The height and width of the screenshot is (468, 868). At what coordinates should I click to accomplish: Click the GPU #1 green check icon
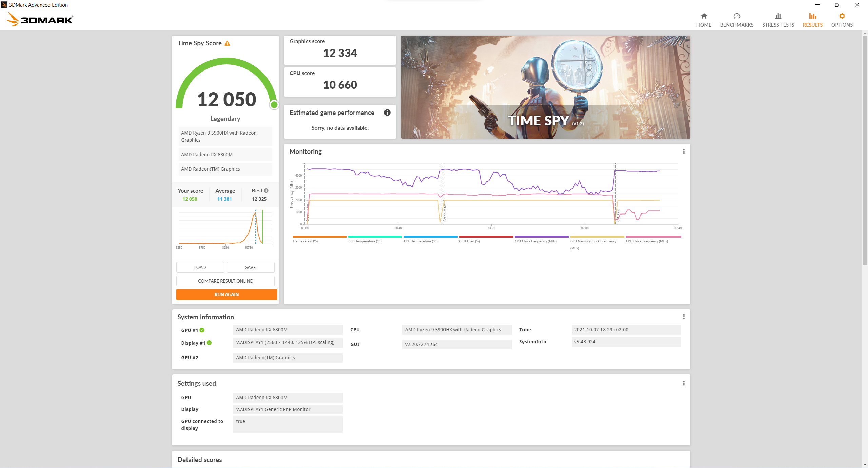pyautogui.click(x=202, y=330)
